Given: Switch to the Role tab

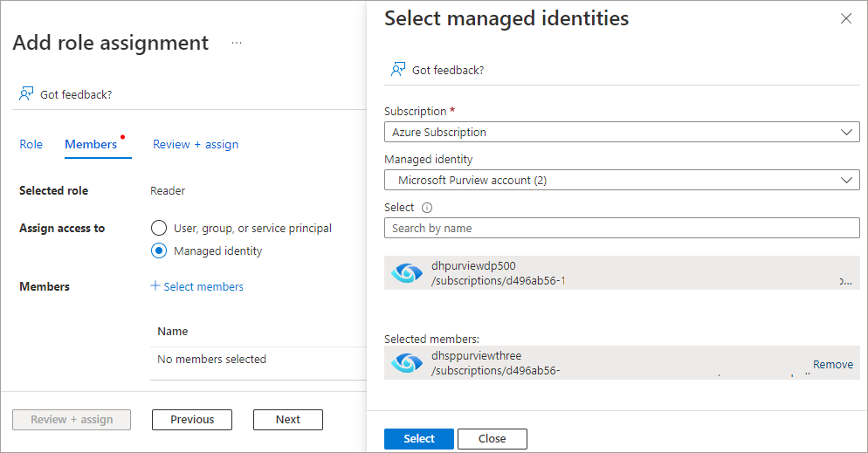Looking at the screenshot, I should (x=31, y=144).
